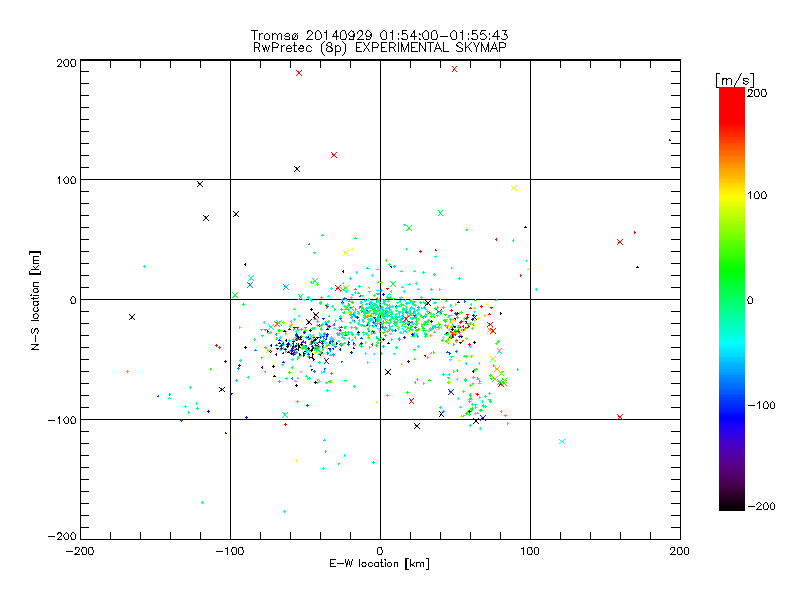Click the "[m/s]" colorbar unit label

point(735,80)
